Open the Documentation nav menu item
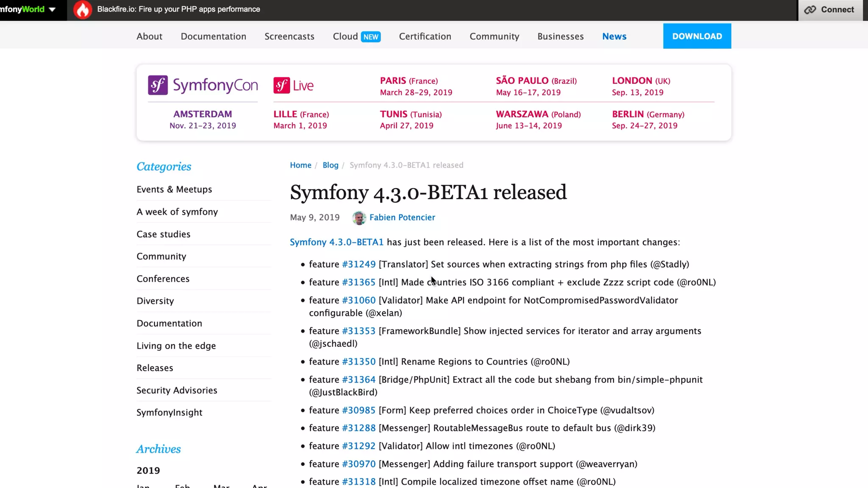This screenshot has height=488, width=868. click(213, 36)
